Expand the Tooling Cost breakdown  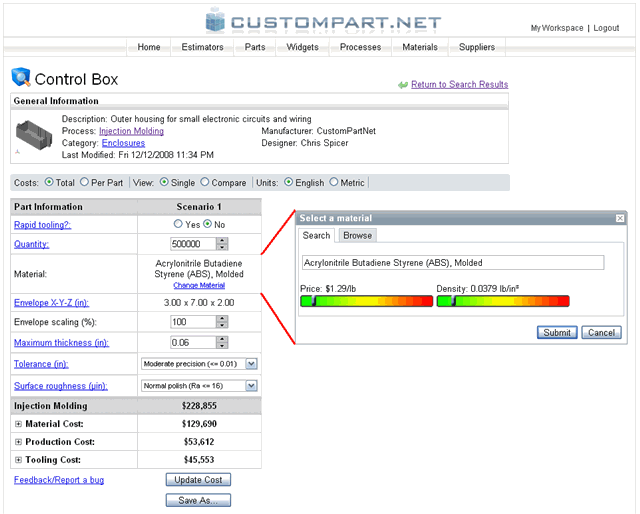tap(18, 460)
